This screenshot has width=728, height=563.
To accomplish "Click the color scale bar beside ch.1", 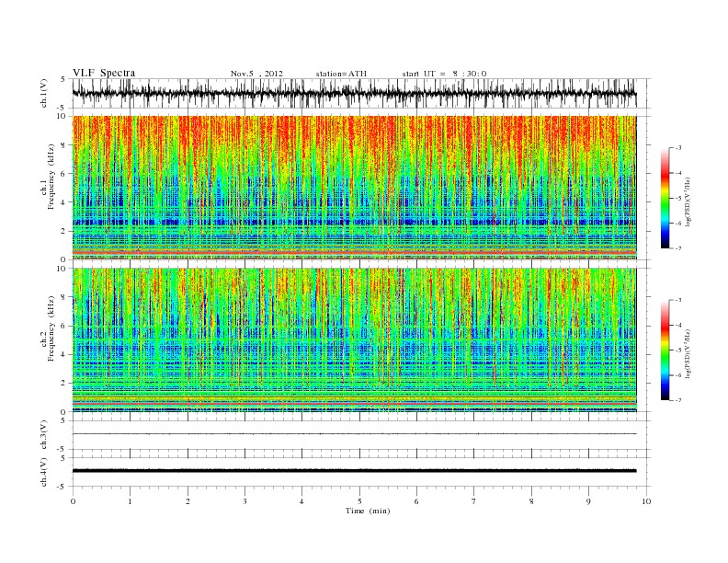I will pos(665,199).
